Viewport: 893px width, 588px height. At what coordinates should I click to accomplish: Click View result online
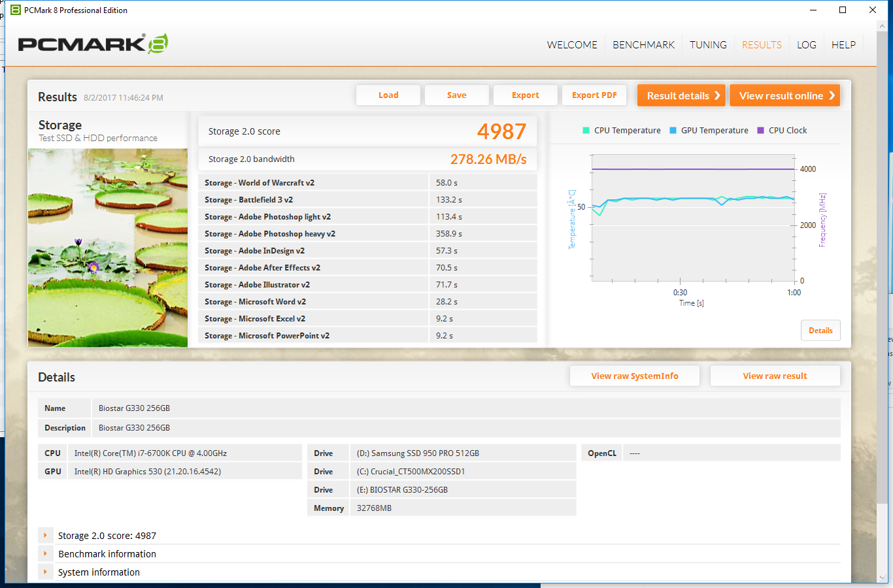pos(784,95)
